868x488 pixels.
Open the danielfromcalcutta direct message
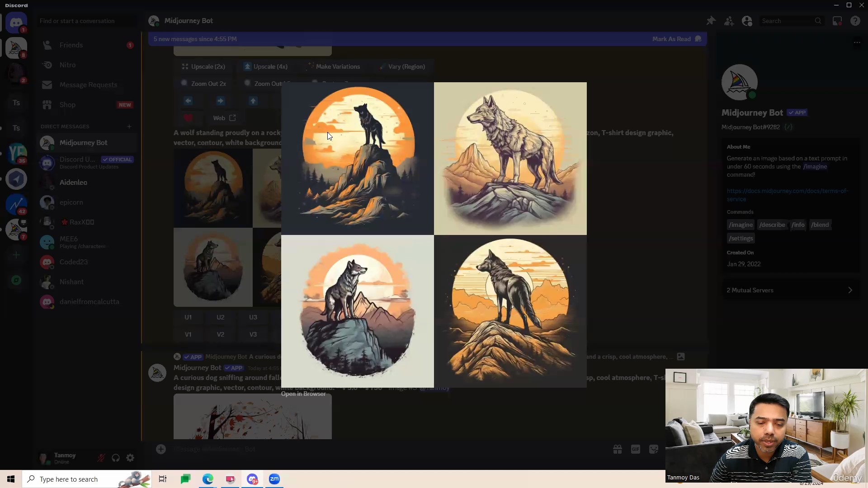[87, 302]
